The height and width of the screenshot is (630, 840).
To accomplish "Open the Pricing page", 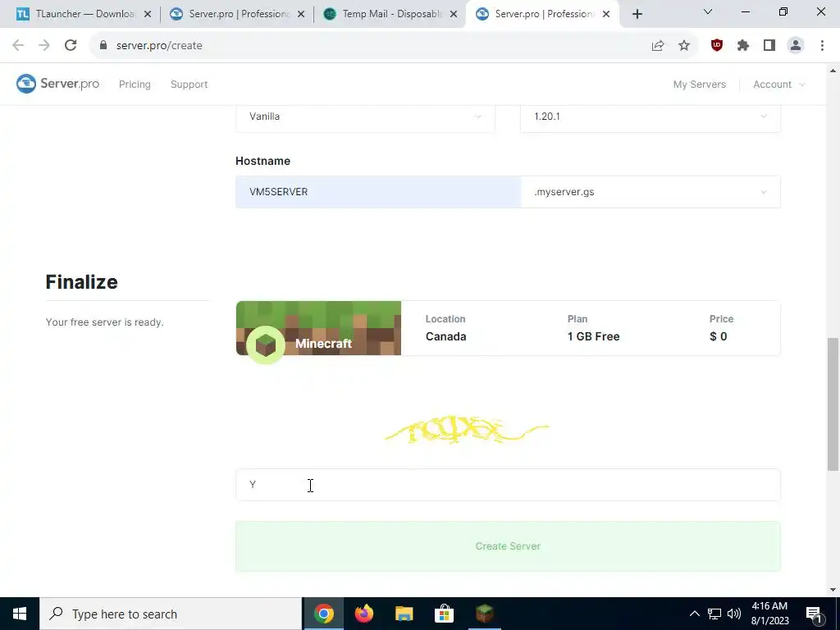I will click(x=135, y=84).
